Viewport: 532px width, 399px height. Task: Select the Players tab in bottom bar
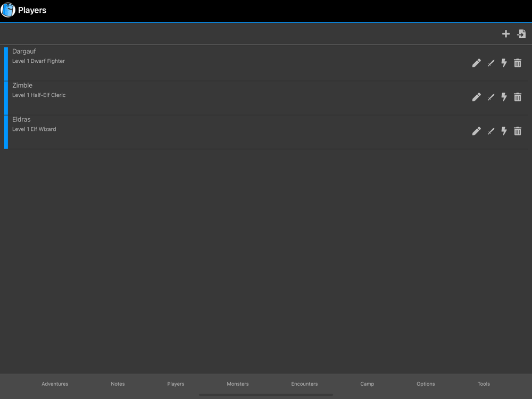176,384
